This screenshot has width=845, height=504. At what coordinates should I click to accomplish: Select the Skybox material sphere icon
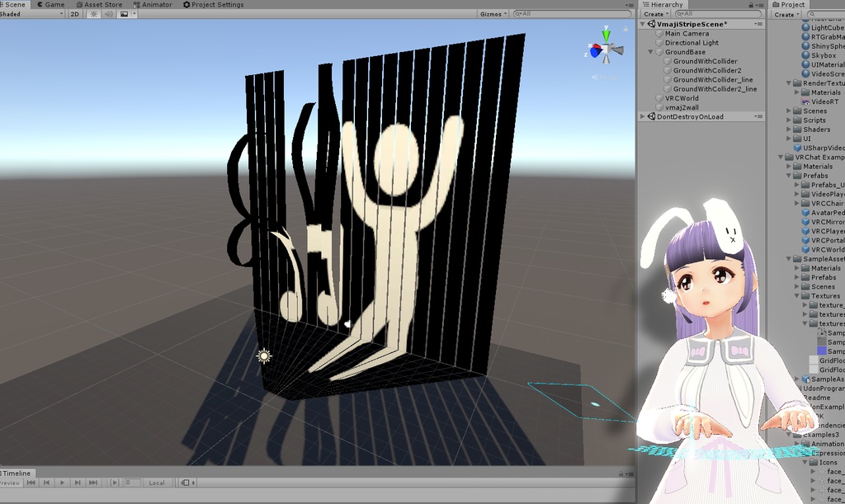click(x=806, y=55)
